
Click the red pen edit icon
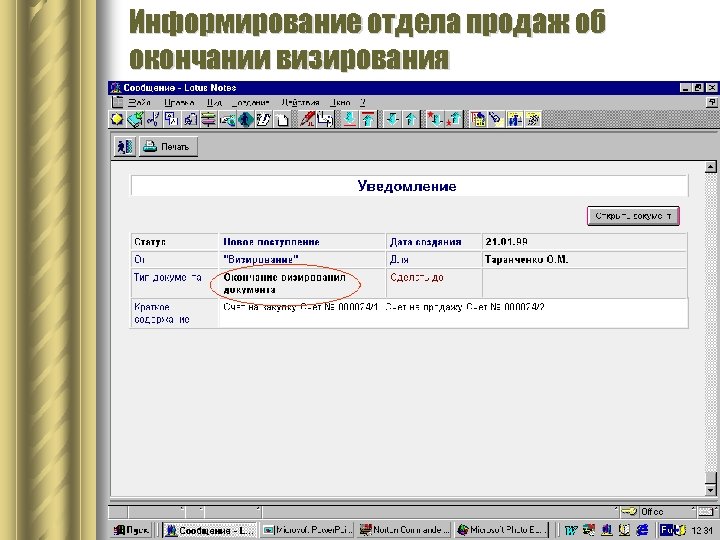pos(306,119)
